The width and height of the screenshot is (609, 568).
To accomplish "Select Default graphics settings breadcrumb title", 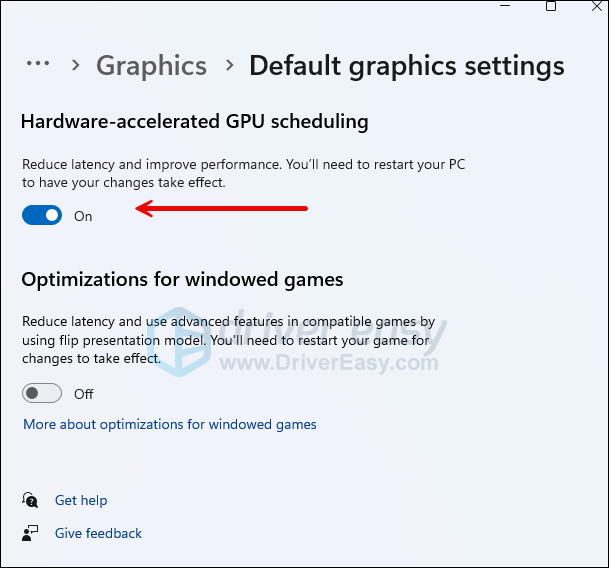I will click(406, 66).
